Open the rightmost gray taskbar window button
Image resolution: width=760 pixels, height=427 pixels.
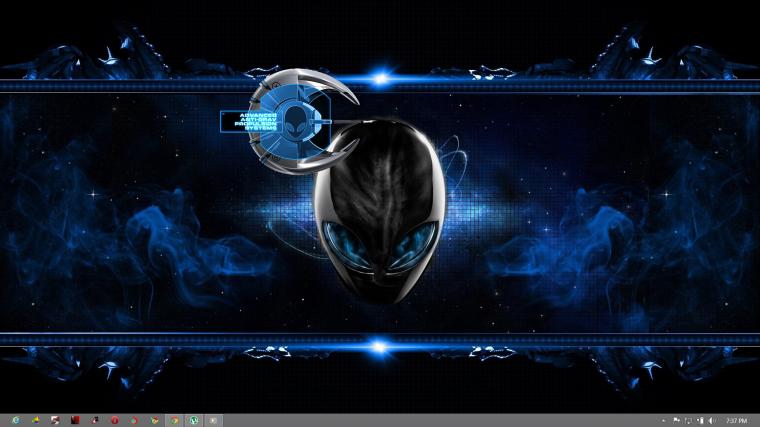tap(213, 420)
